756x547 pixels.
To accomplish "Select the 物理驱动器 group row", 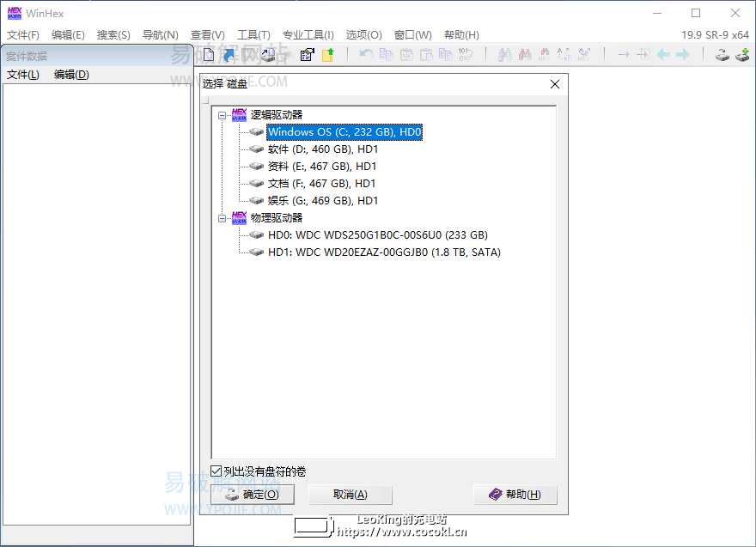I will [x=277, y=218].
